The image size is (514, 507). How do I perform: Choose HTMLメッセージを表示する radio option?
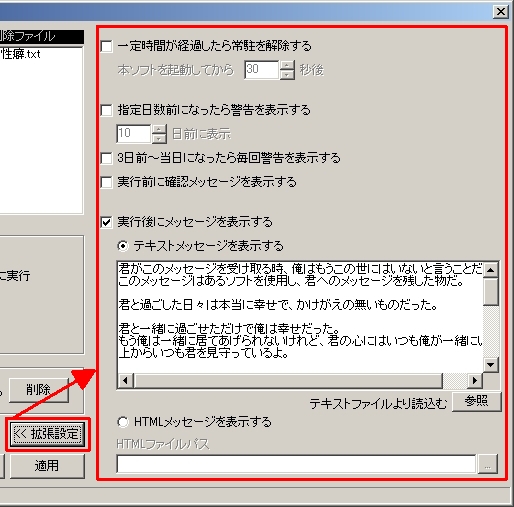click(x=123, y=422)
